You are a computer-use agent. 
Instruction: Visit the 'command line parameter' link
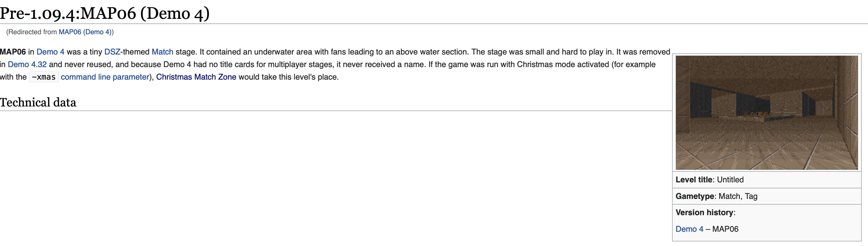coord(105,77)
